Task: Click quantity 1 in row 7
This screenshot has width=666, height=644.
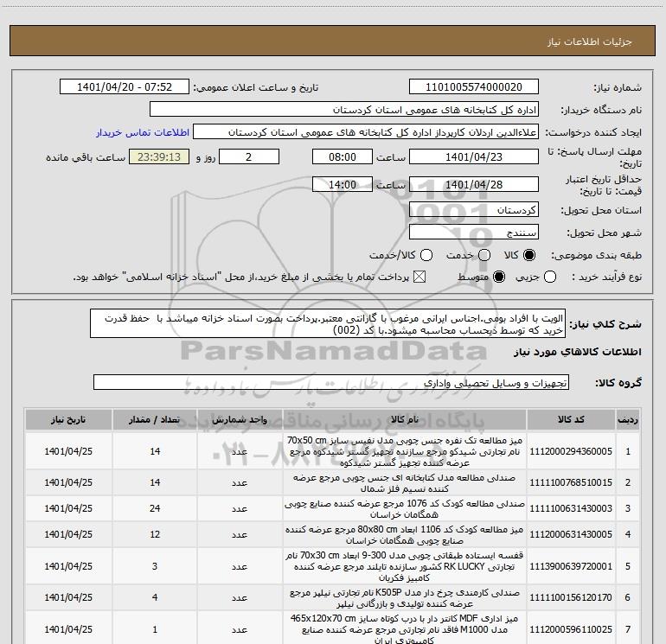Action: click(x=155, y=629)
